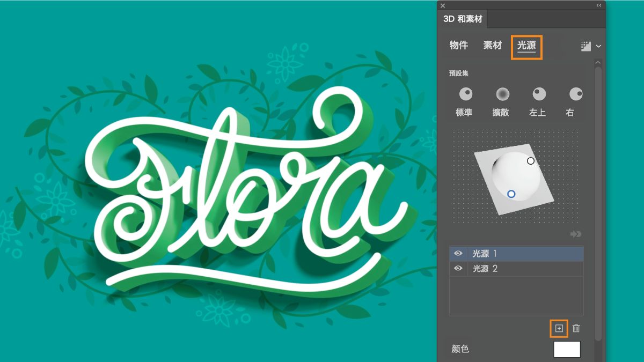Image resolution: width=644 pixels, height=362 pixels.
Task: Open the 光源 tab
Action: coord(526,46)
